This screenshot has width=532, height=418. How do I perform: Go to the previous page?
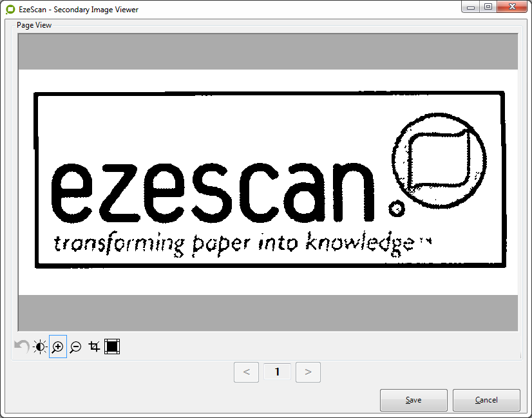pyautogui.click(x=246, y=372)
